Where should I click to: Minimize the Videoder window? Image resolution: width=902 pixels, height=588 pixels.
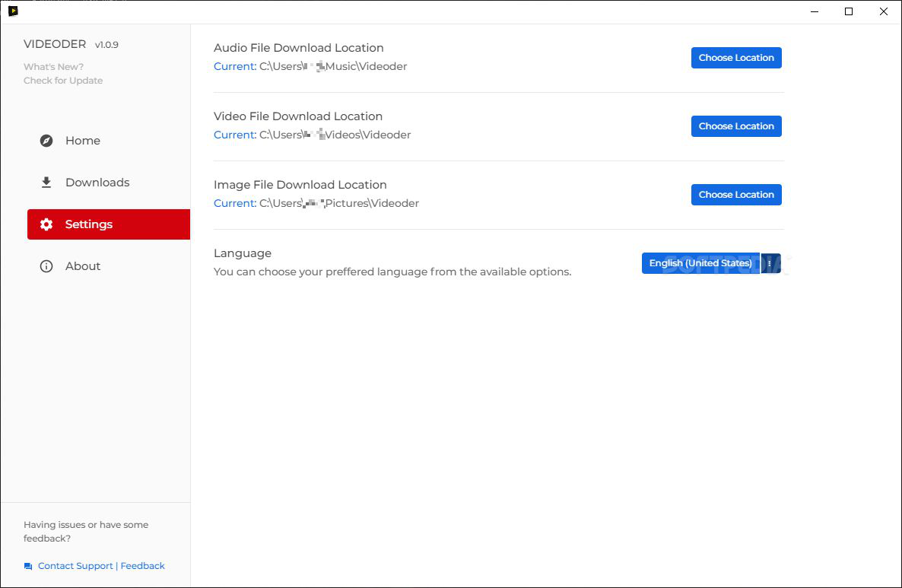(814, 11)
